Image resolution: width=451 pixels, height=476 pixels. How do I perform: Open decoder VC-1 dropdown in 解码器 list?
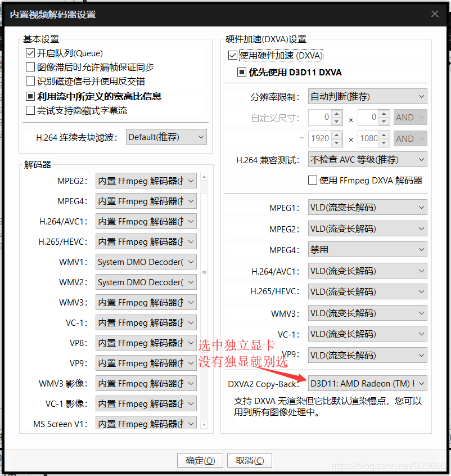[146, 322]
